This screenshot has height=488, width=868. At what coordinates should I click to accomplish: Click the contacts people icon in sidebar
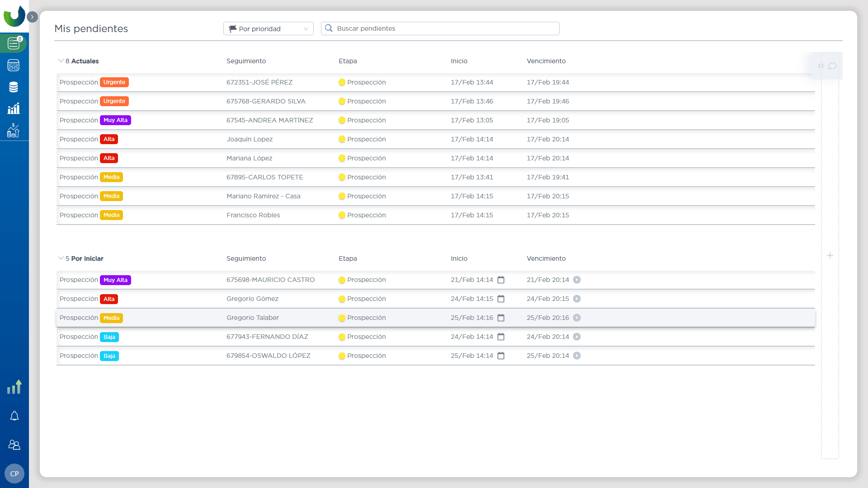(14, 445)
